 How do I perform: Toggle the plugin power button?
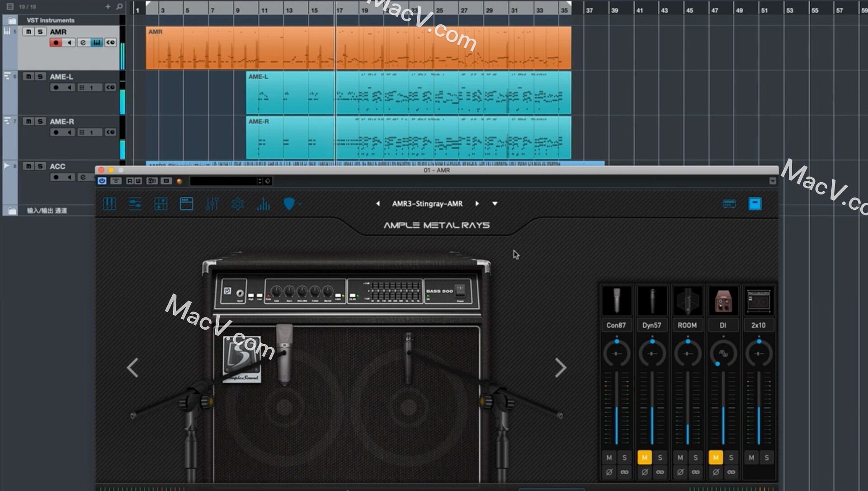pyautogui.click(x=102, y=181)
